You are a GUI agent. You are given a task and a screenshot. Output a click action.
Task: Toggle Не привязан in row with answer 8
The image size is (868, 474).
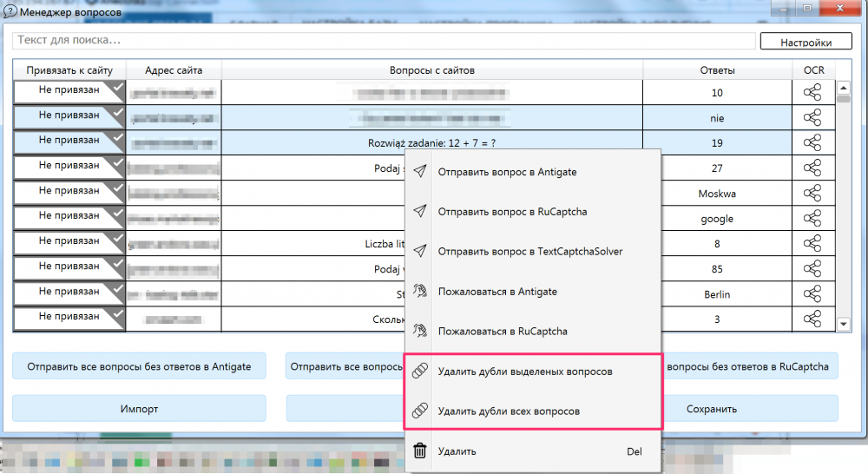69,243
